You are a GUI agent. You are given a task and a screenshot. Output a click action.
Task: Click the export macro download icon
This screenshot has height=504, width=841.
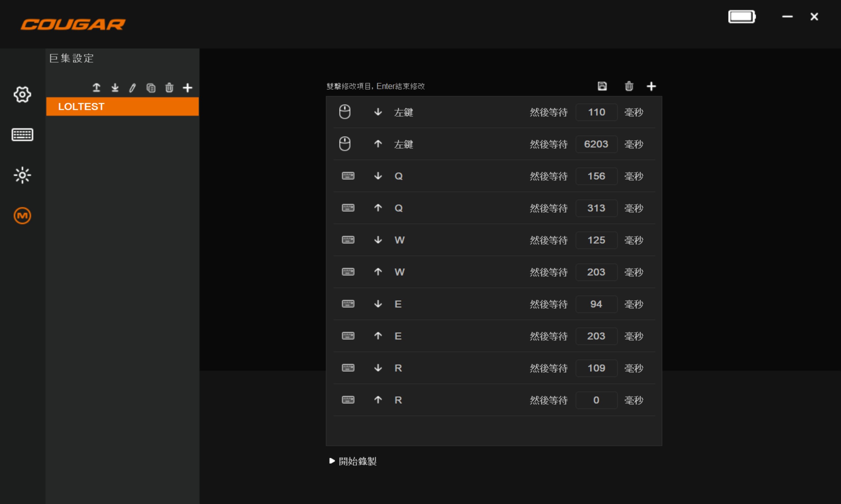tap(115, 88)
